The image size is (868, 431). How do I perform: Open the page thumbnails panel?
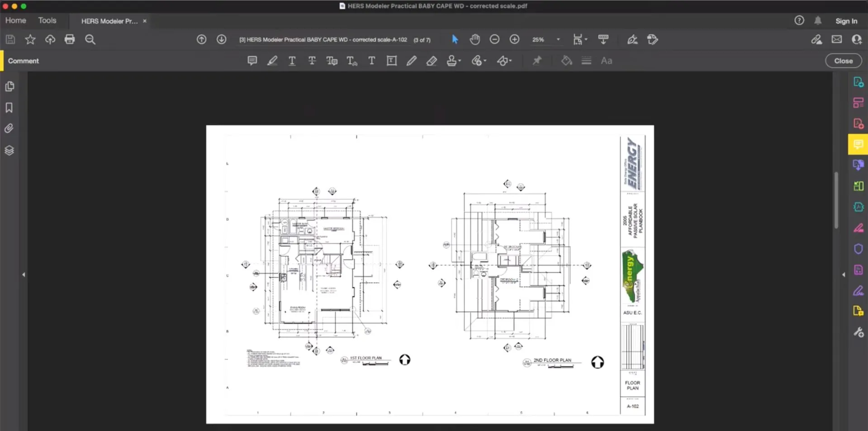pos(9,86)
